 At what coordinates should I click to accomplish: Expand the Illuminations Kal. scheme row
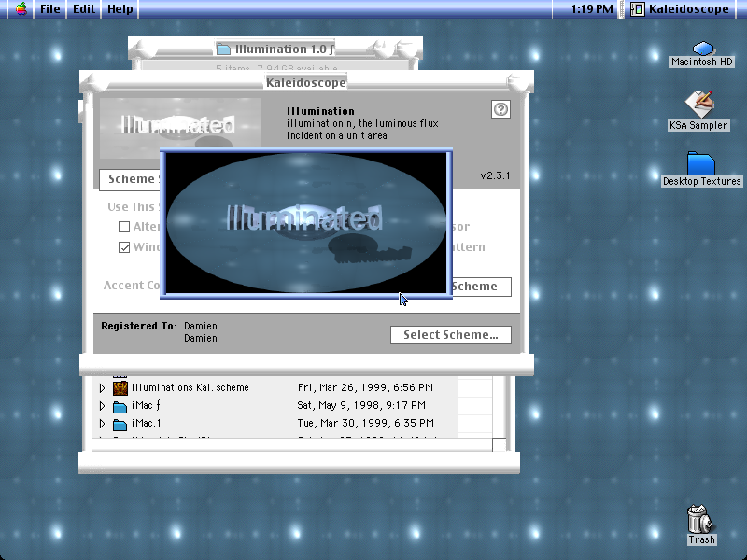102,388
